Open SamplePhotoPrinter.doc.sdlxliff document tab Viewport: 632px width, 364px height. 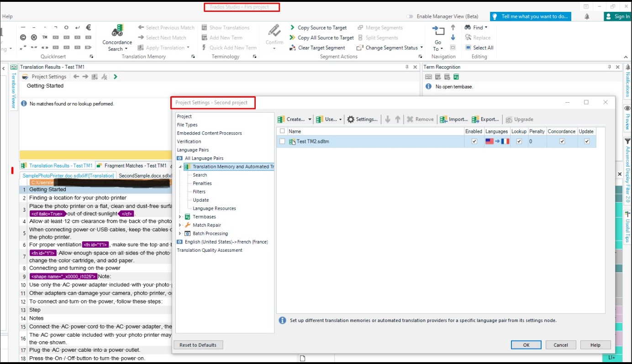click(68, 176)
